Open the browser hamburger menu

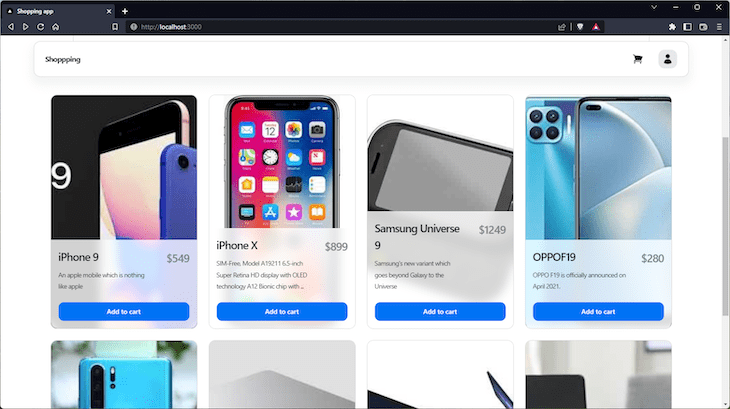[x=719, y=27]
